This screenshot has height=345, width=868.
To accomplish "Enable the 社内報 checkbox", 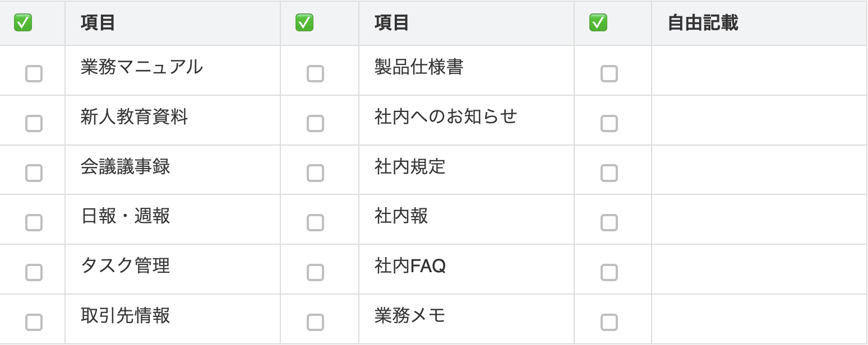I will [315, 222].
